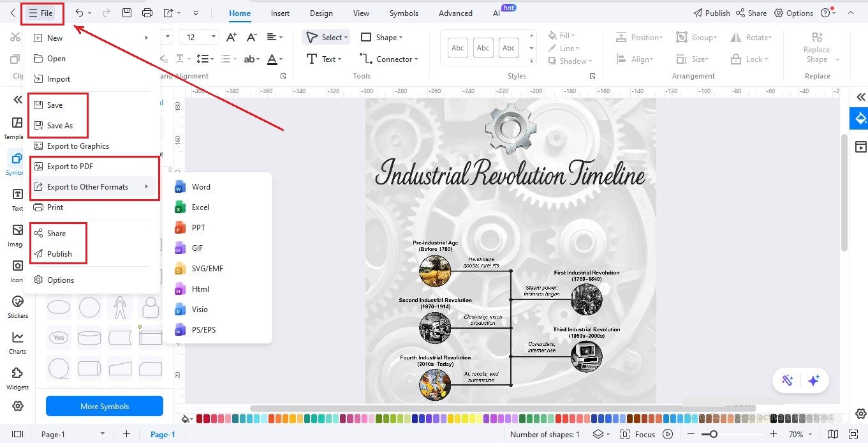Switch to the View ribbon tab
868x443 pixels.
coord(361,13)
